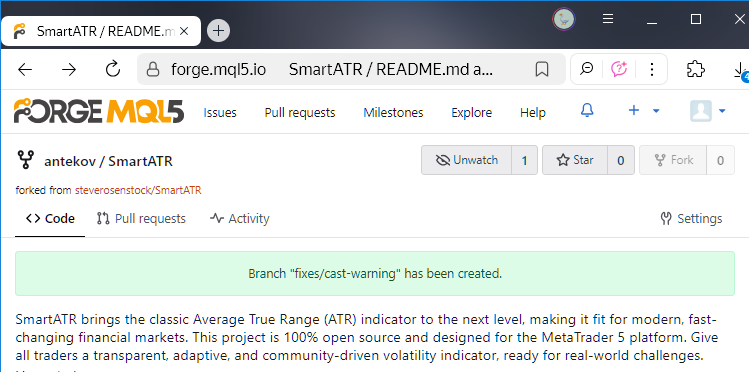
Task: Close the SmartATR README browser tab
Action: 183,32
